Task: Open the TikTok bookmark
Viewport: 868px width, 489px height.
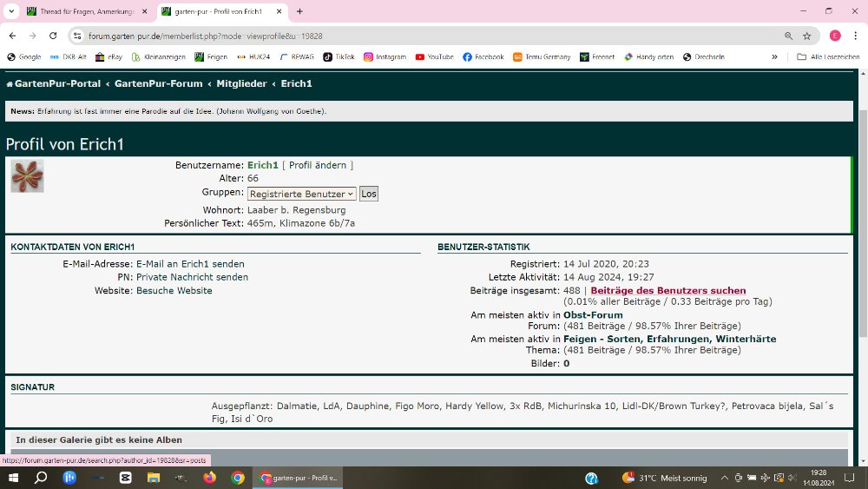Action: click(x=339, y=56)
